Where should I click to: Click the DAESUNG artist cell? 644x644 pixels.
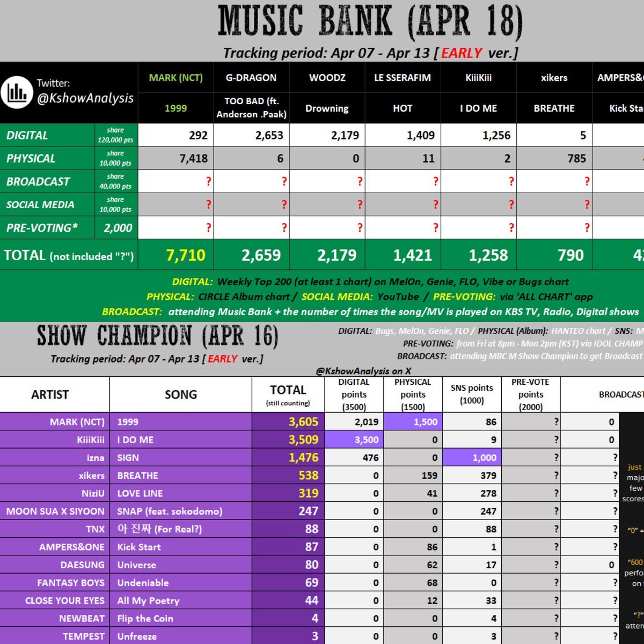(55, 565)
